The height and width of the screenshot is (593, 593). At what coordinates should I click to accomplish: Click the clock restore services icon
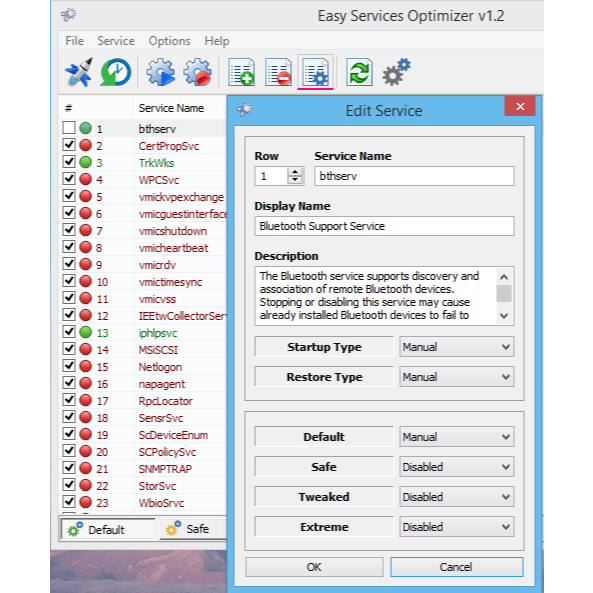click(116, 72)
